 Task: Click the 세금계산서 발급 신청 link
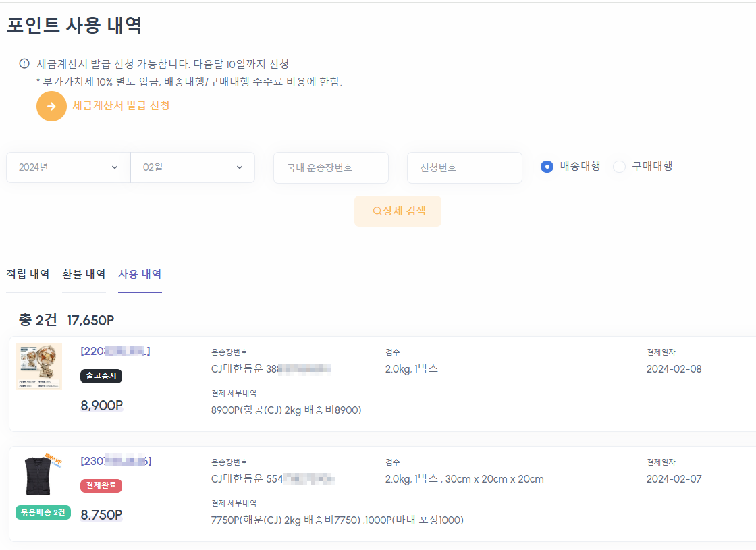tap(121, 105)
